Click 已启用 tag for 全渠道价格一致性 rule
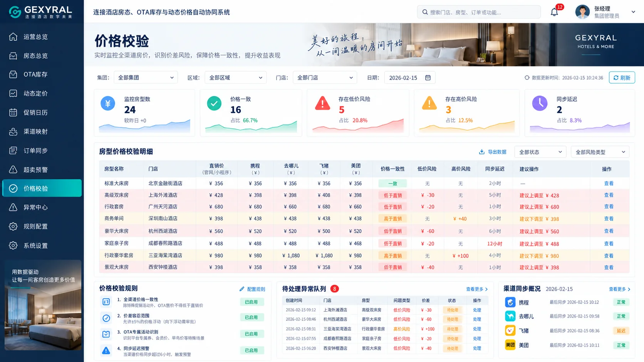 (x=251, y=302)
